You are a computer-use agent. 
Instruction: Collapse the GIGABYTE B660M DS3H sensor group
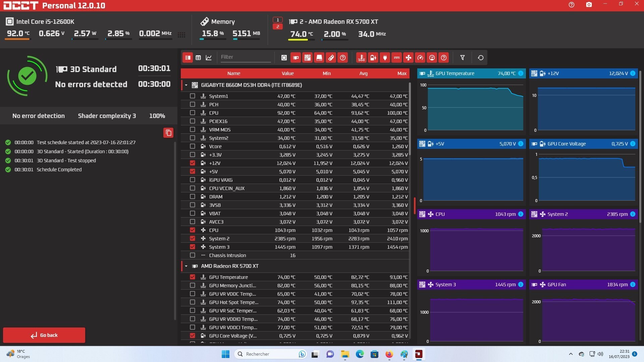(x=186, y=85)
